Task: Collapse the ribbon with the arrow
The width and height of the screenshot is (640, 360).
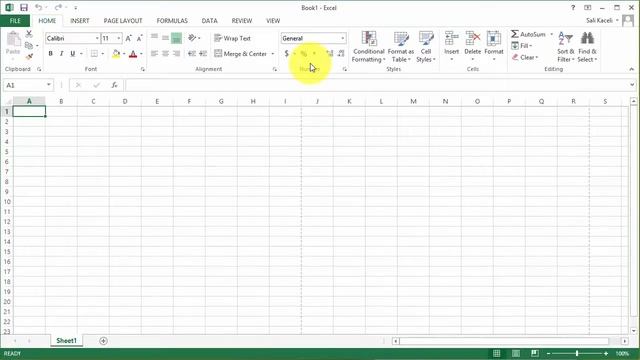Action: click(631, 69)
